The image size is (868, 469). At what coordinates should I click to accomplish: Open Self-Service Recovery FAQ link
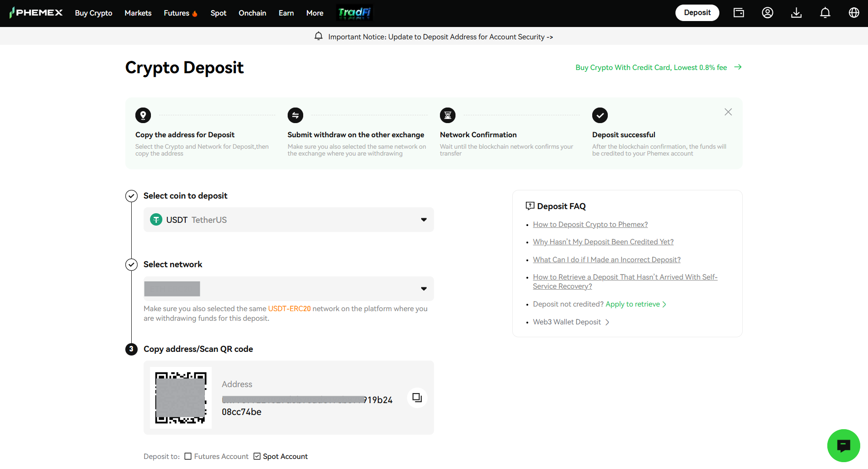click(625, 281)
